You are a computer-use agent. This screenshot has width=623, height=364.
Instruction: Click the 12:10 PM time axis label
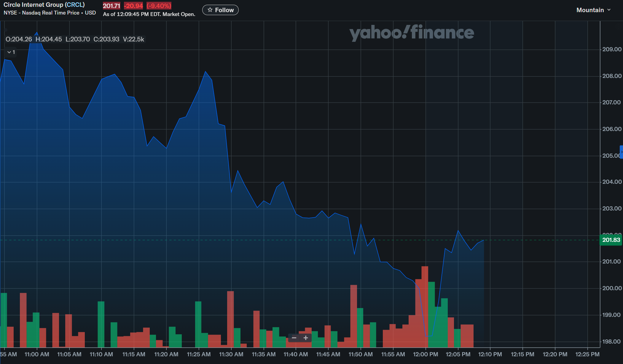490,354
